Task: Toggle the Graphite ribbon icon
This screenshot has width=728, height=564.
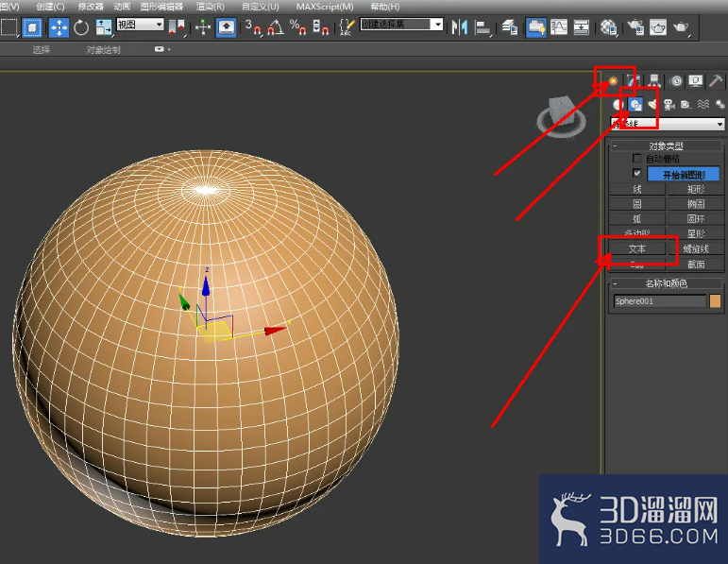Action: [536, 27]
